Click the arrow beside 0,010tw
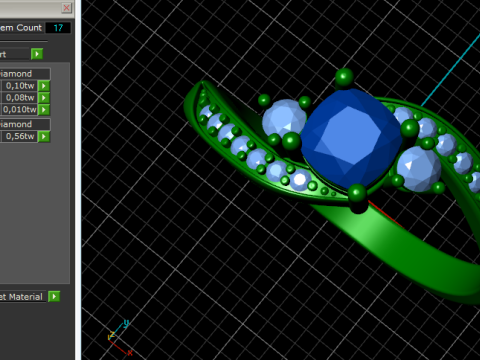The image size is (480, 360). (44, 109)
